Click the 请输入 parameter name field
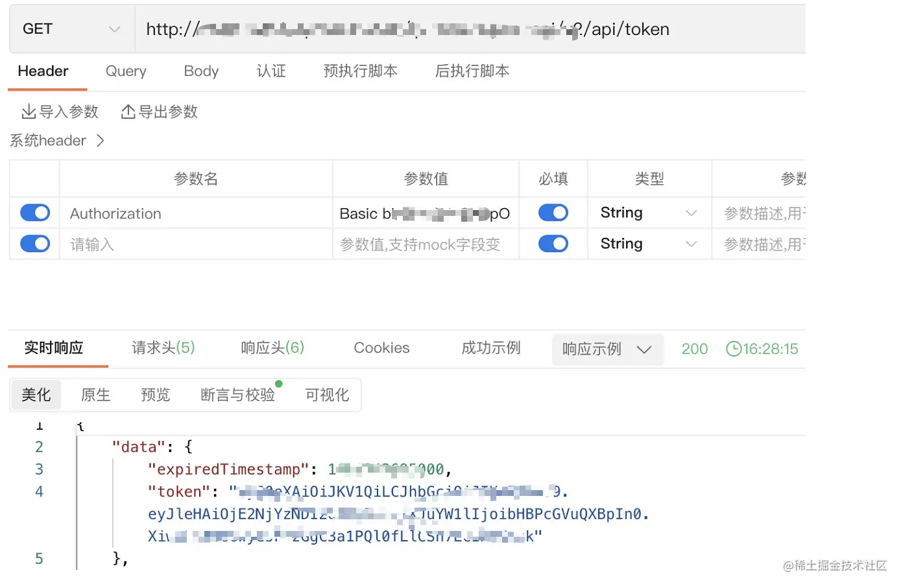This screenshot has width=903, height=588. (x=196, y=244)
